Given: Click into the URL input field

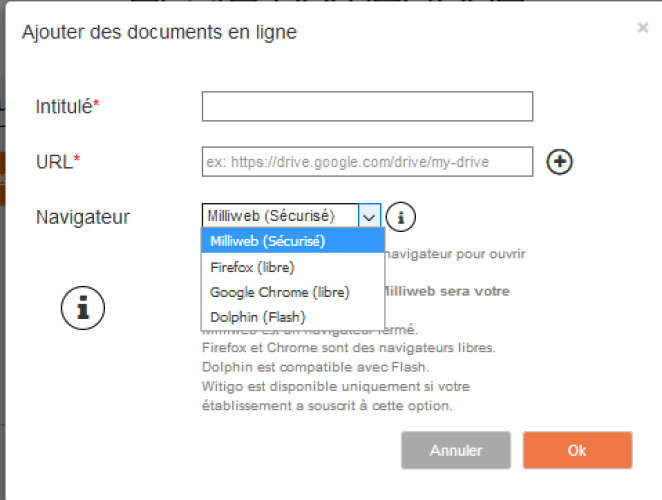Looking at the screenshot, I should pos(367,162).
